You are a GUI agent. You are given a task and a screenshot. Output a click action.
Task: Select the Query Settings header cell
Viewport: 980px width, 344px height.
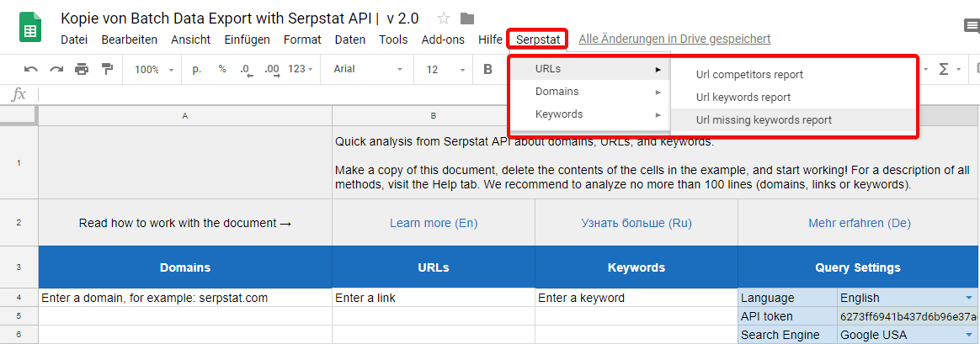pyautogui.click(x=857, y=267)
